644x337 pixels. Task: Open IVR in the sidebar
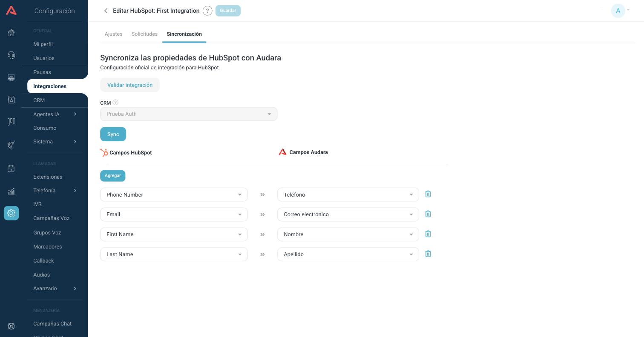coord(37,204)
